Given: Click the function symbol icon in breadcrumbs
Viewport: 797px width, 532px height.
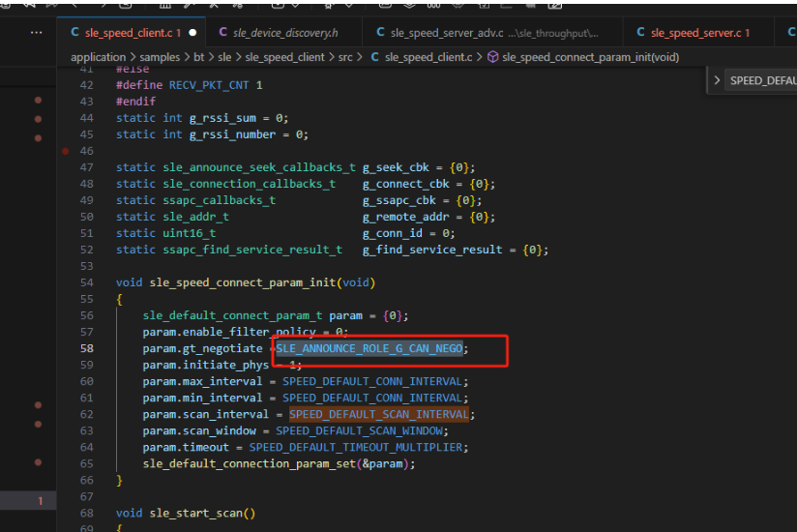Looking at the screenshot, I should click(492, 57).
